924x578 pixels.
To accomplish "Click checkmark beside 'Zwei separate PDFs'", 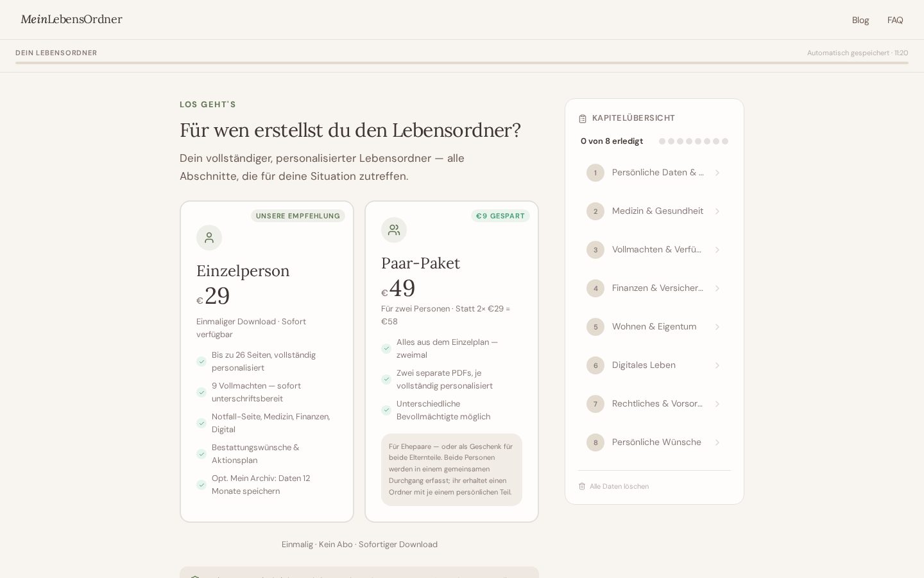I will click(x=386, y=380).
